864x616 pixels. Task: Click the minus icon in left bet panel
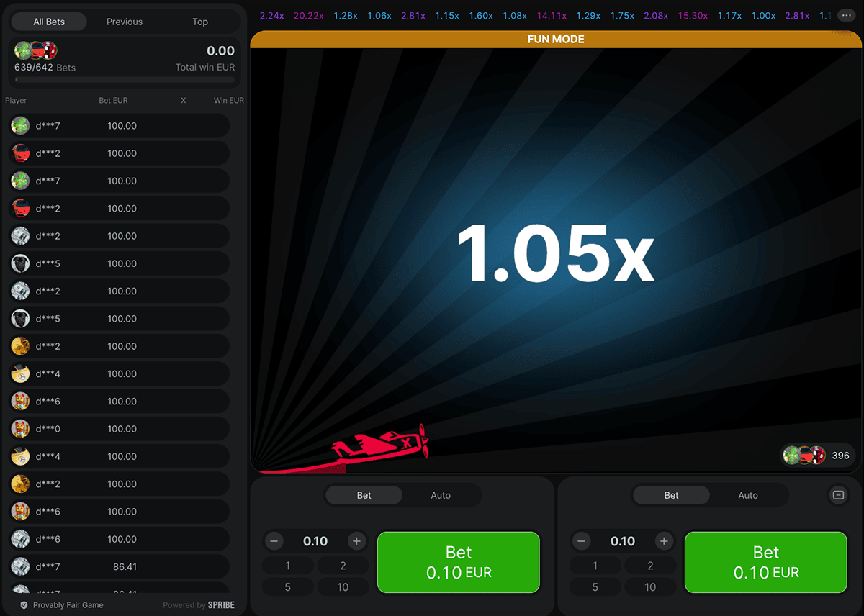pos(274,541)
